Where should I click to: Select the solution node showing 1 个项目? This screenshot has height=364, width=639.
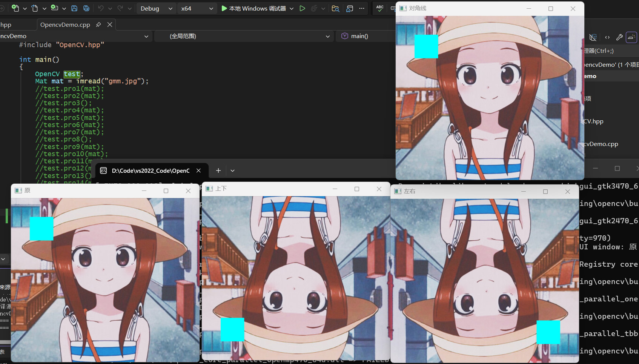(611, 65)
